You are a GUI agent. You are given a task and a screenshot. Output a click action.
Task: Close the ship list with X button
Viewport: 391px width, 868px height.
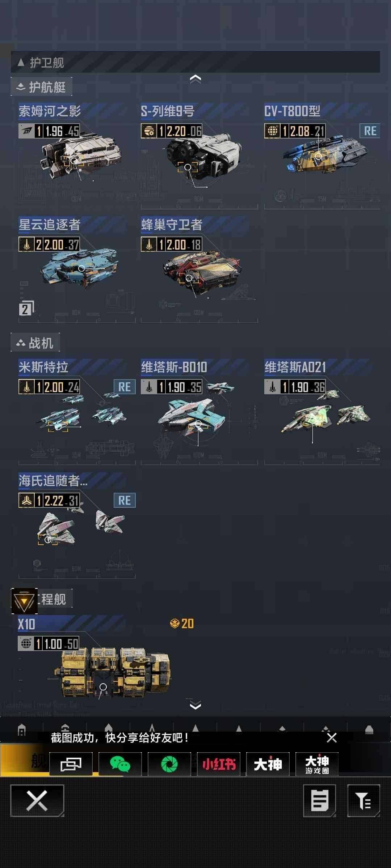pos(37,801)
